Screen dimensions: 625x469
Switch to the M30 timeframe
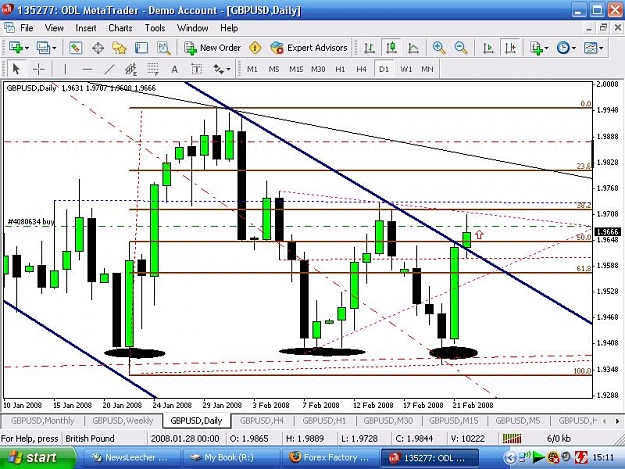coord(318,69)
